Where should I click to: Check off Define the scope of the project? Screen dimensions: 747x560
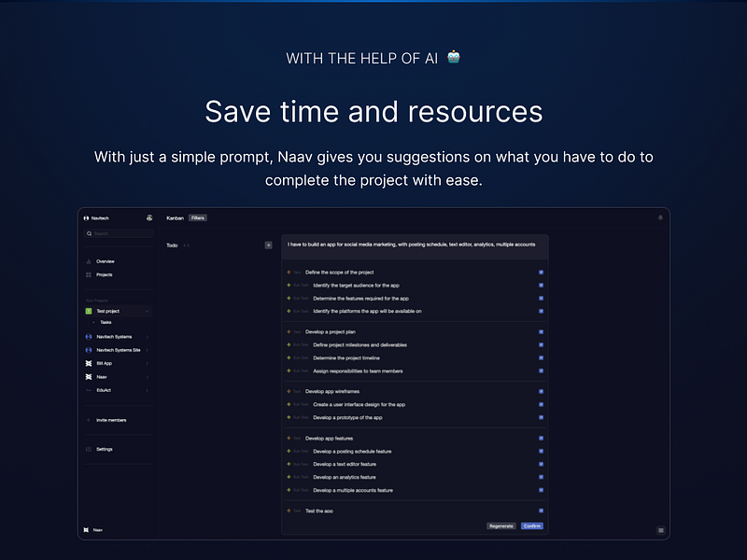(541, 272)
